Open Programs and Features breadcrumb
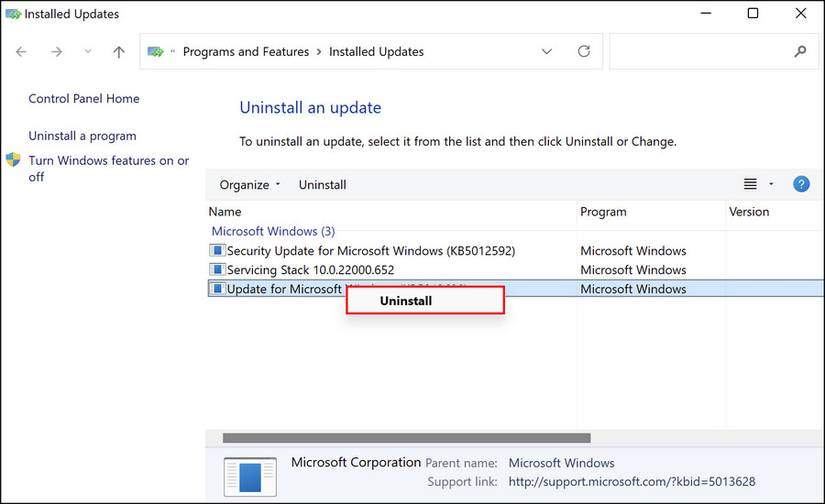825x504 pixels. pyautogui.click(x=246, y=52)
